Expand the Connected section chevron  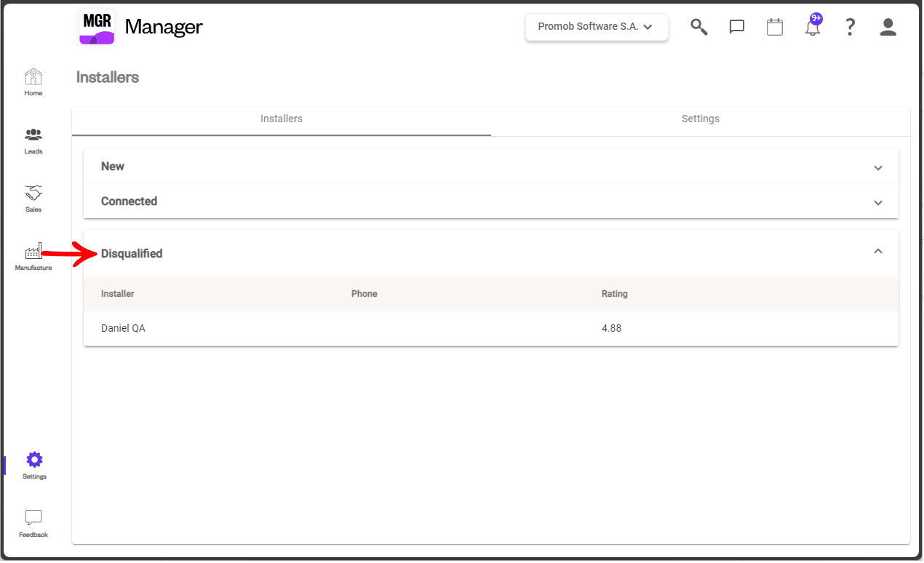point(878,203)
